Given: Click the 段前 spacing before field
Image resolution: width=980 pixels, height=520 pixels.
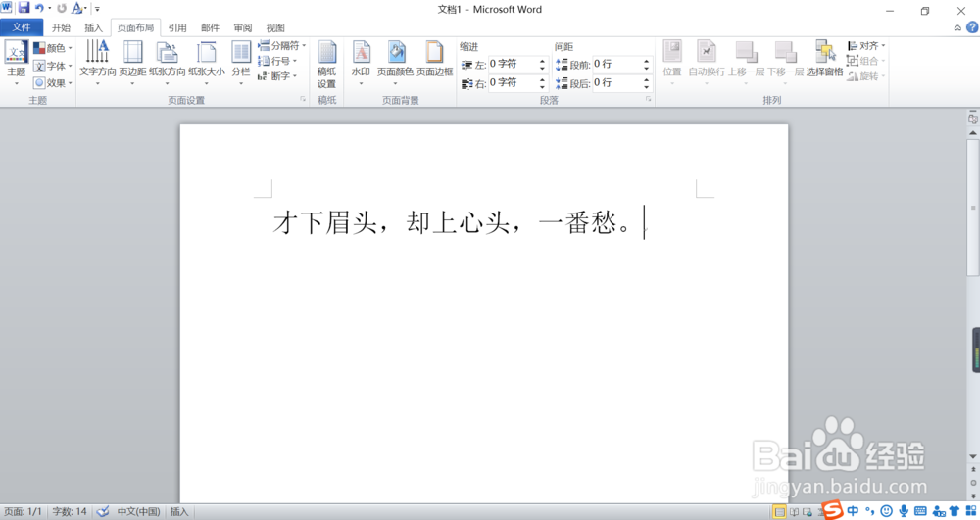Looking at the screenshot, I should point(622,64).
